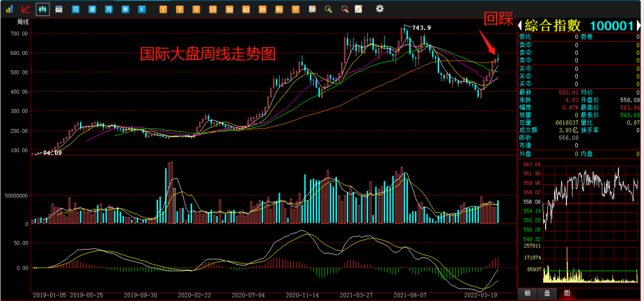Click the 50000000 volume axis label
Image resolution: width=644 pixels, height=301 pixels.
point(16,196)
